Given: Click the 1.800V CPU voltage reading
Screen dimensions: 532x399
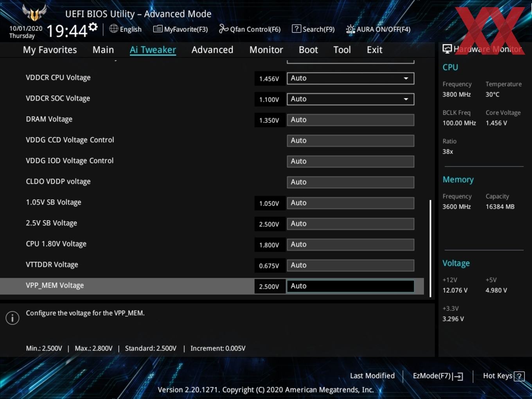Looking at the screenshot, I should click(x=269, y=245).
